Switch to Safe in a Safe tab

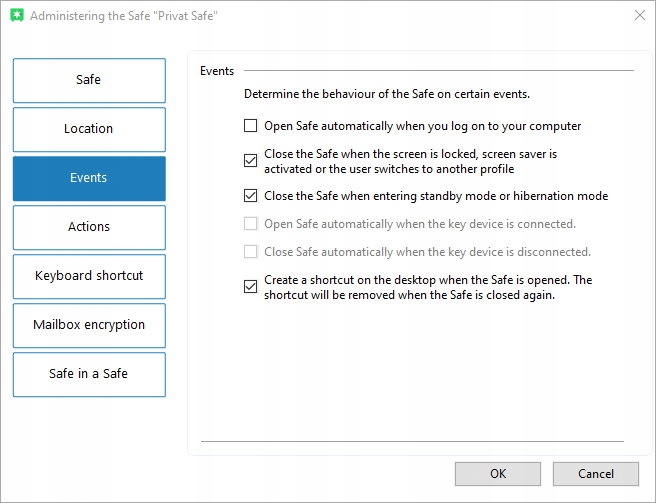pyautogui.click(x=89, y=374)
